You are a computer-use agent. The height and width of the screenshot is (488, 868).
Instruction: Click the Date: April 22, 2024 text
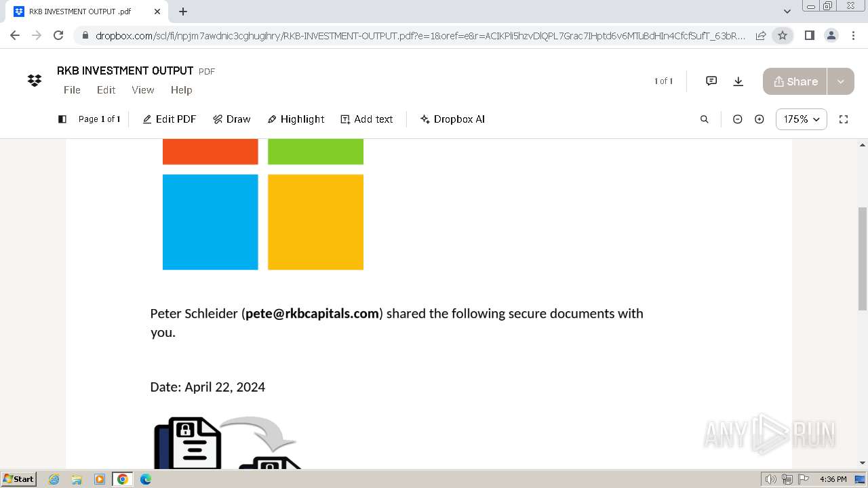point(208,387)
